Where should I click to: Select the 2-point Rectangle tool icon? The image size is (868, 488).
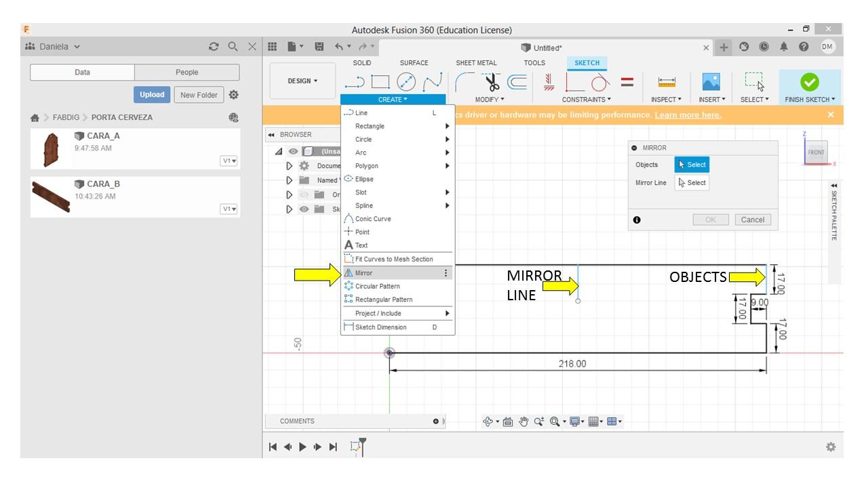pos(380,83)
